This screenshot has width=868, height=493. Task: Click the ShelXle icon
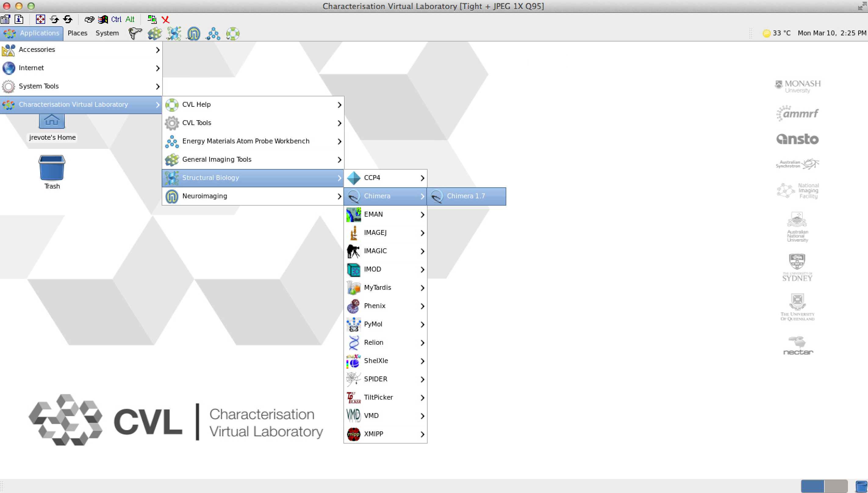pyautogui.click(x=353, y=361)
